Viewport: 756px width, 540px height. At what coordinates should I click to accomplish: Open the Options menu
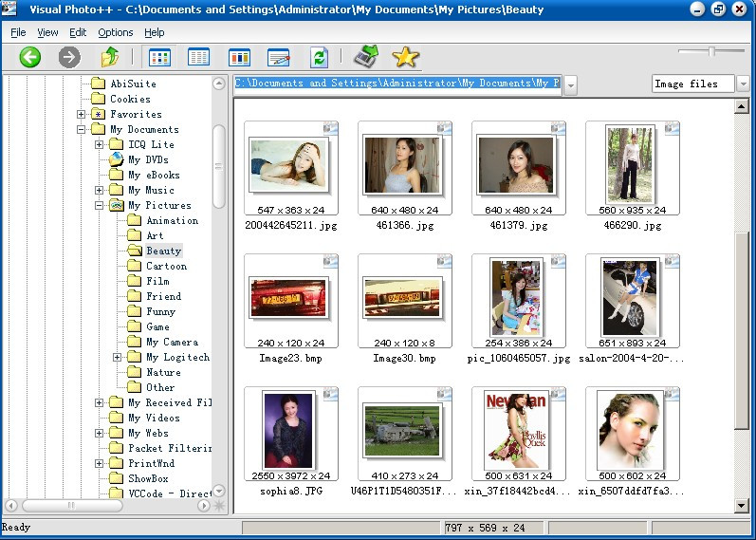(x=115, y=32)
